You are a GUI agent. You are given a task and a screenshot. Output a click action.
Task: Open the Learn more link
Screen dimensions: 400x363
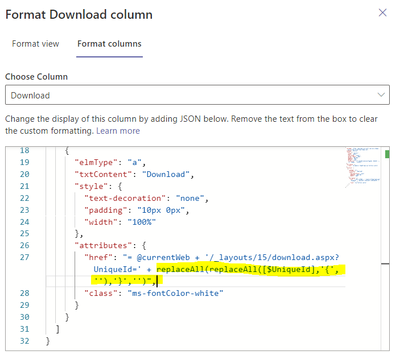(118, 131)
